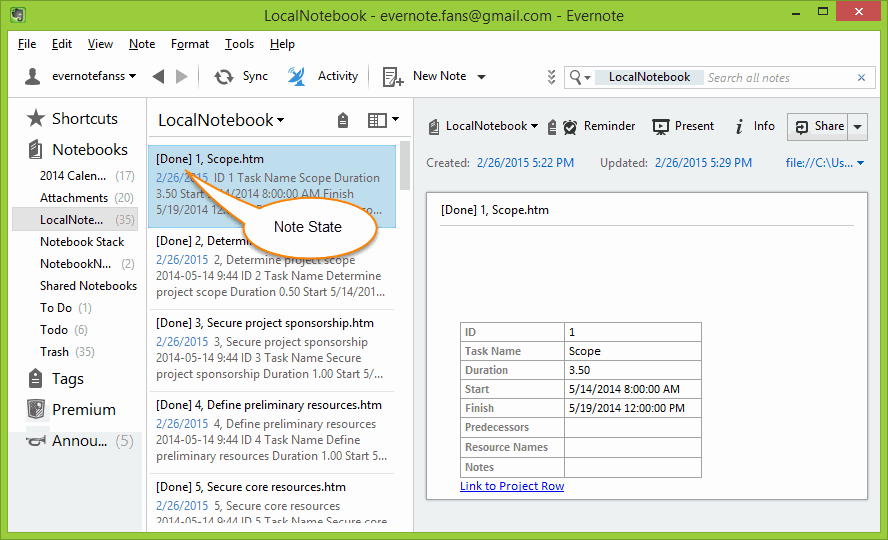888x540 pixels.
Task: Select the Notebook Stack item
Action: tap(82, 242)
